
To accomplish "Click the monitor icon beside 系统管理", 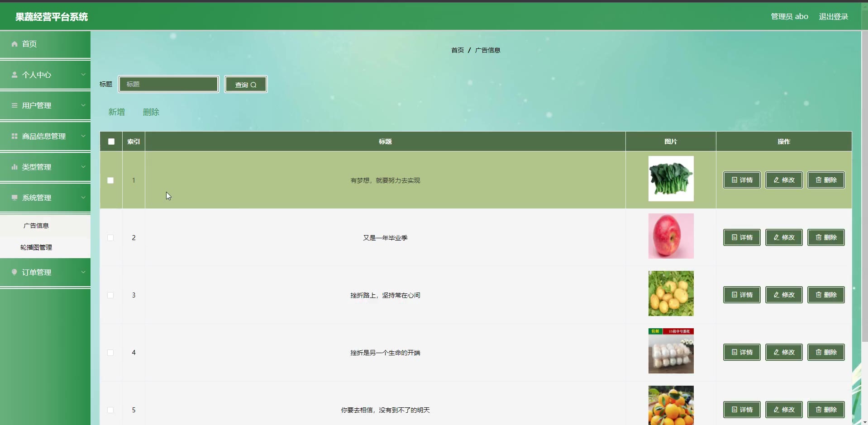I will (14, 198).
